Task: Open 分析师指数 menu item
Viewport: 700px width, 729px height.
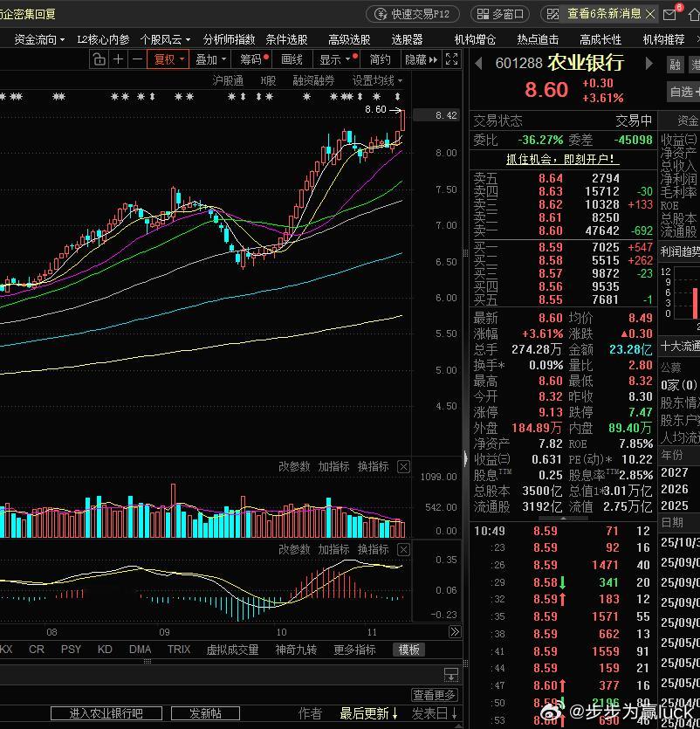Action: point(230,39)
